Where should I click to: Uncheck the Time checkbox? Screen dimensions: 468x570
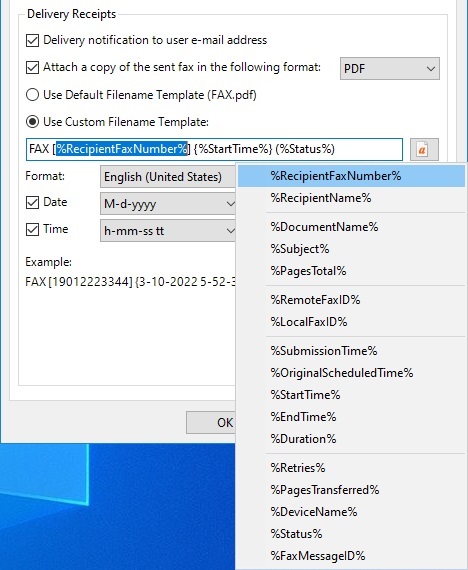click(32, 229)
